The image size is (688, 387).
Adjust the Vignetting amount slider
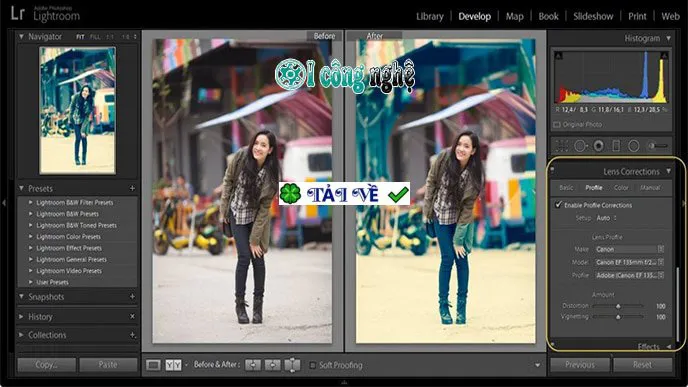click(618, 316)
